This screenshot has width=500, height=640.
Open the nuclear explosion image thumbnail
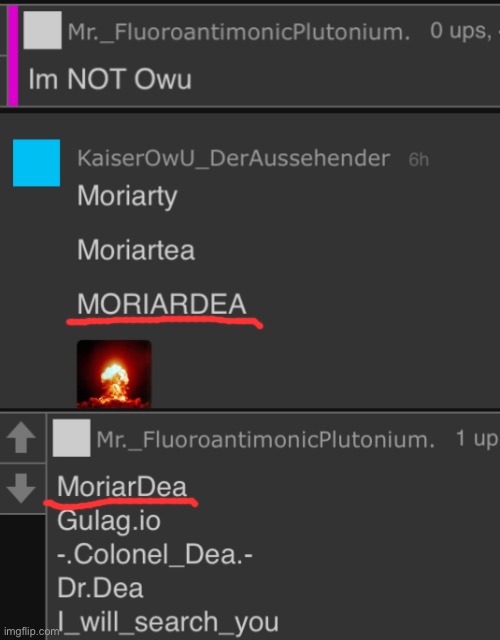(x=114, y=374)
